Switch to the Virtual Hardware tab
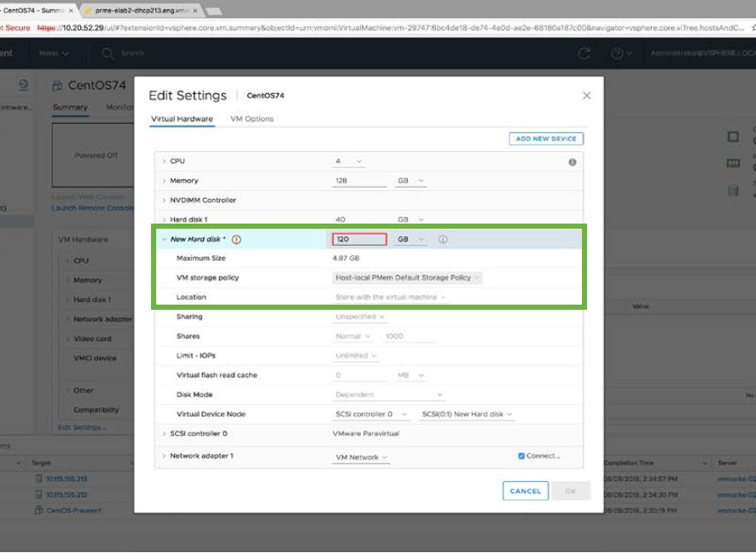The height and width of the screenshot is (553, 756). pos(182,119)
